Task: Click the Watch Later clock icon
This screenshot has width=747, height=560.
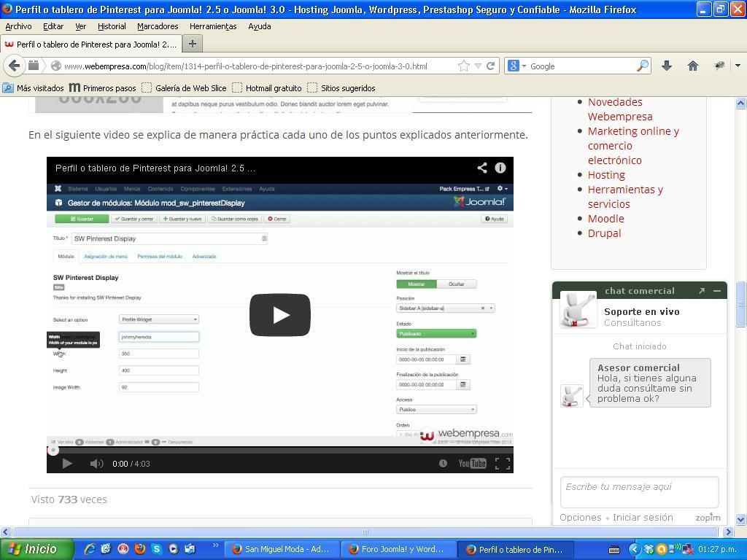Action: click(443, 463)
